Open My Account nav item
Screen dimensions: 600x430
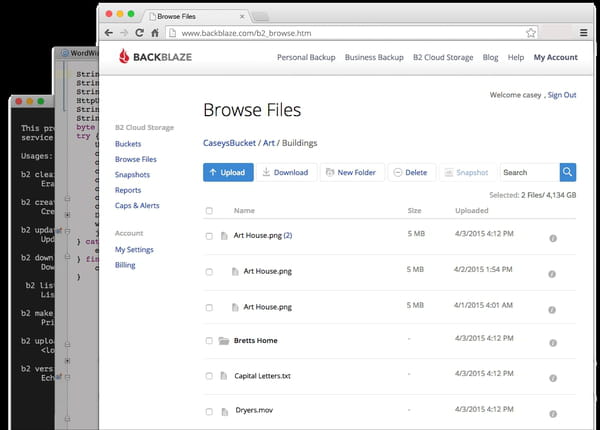pos(556,57)
